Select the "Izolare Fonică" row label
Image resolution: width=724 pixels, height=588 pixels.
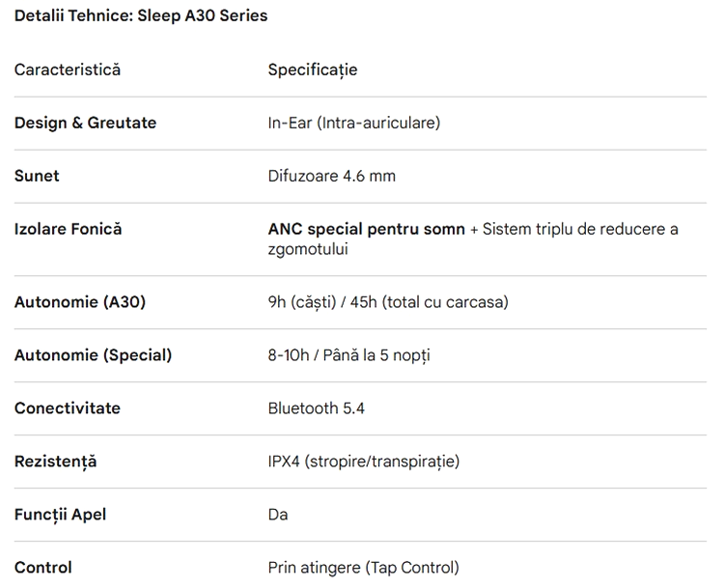pos(68,229)
